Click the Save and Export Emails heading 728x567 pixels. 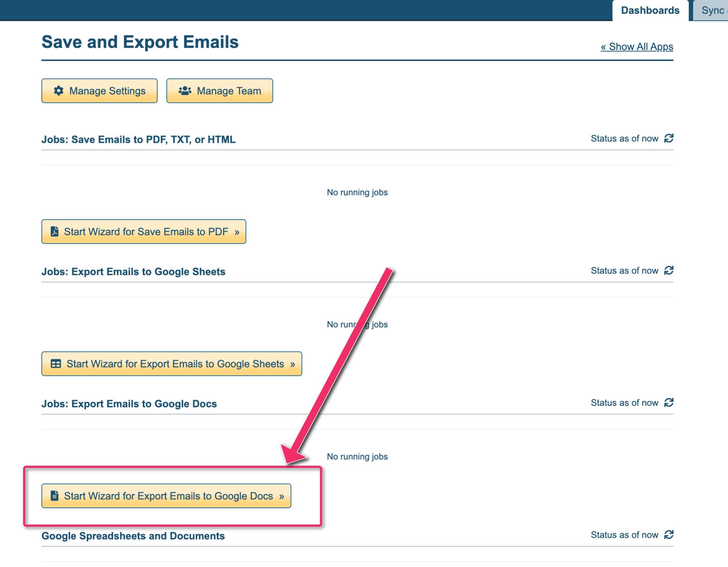140,42
